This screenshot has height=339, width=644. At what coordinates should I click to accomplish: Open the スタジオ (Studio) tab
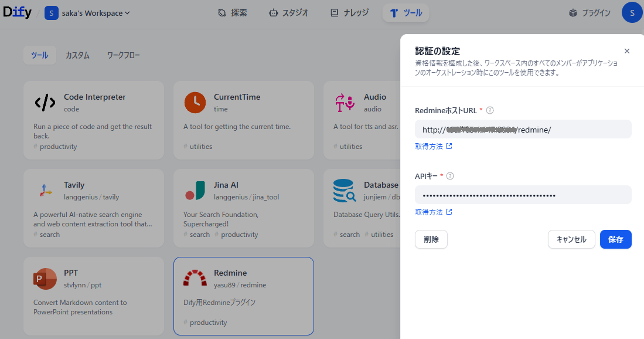(x=288, y=13)
